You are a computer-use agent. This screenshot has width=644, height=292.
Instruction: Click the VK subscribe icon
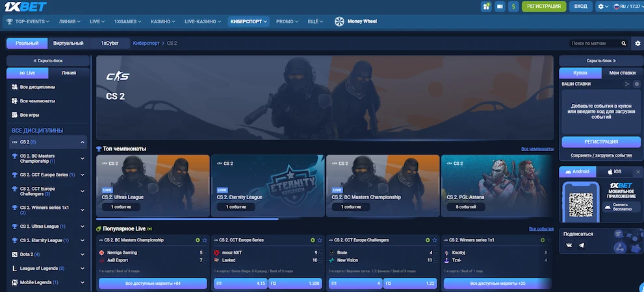(569, 245)
